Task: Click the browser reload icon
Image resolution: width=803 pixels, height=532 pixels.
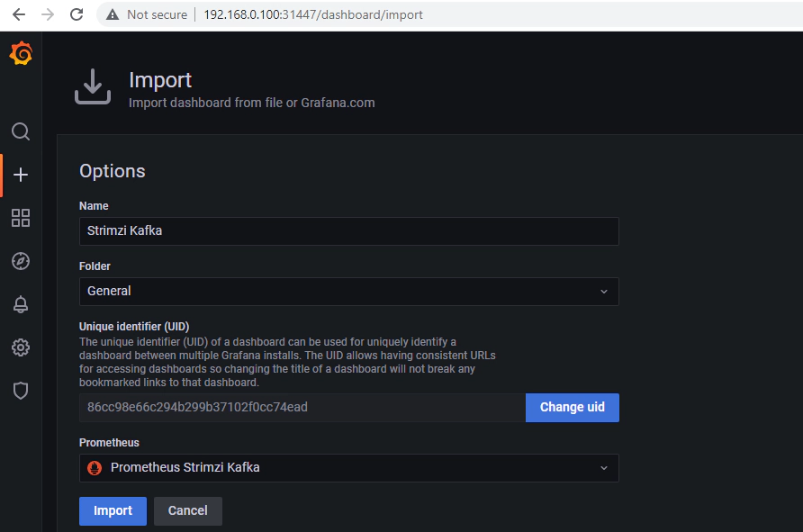Action: click(x=77, y=14)
